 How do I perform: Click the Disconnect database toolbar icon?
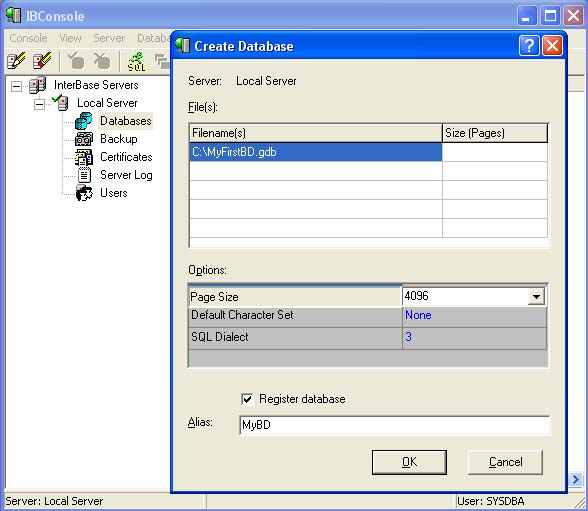[x=101, y=60]
